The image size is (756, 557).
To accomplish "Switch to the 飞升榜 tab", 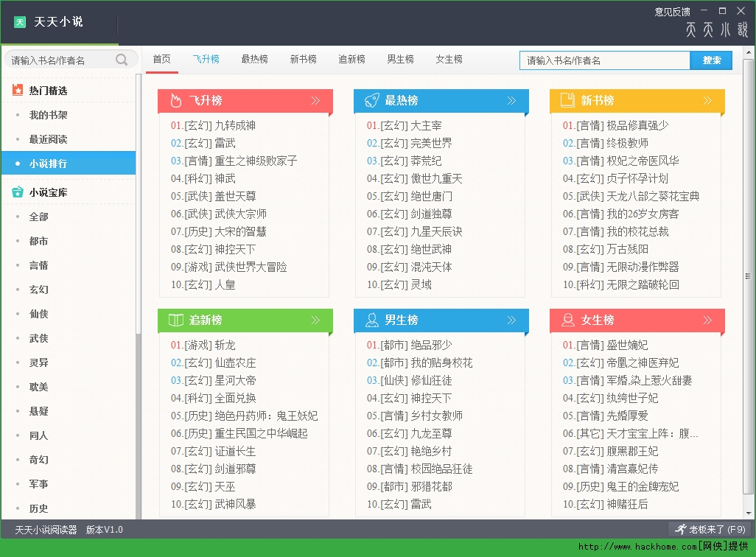I will 206,59.
